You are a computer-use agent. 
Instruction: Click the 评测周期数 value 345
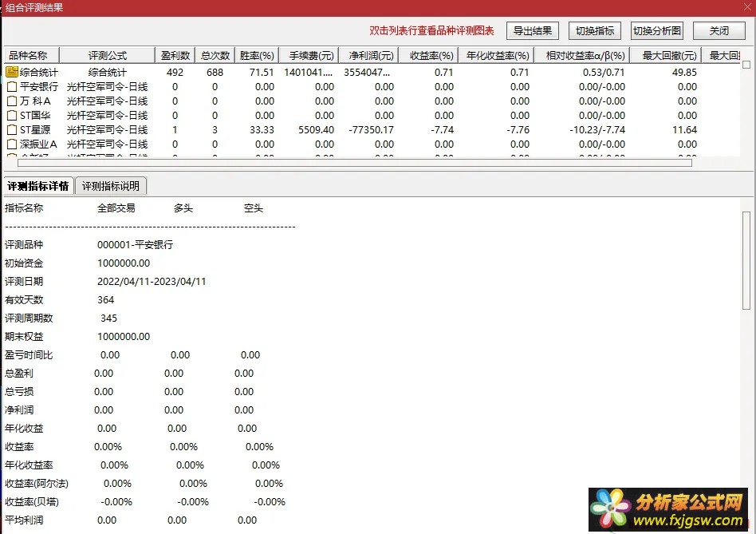(109, 318)
